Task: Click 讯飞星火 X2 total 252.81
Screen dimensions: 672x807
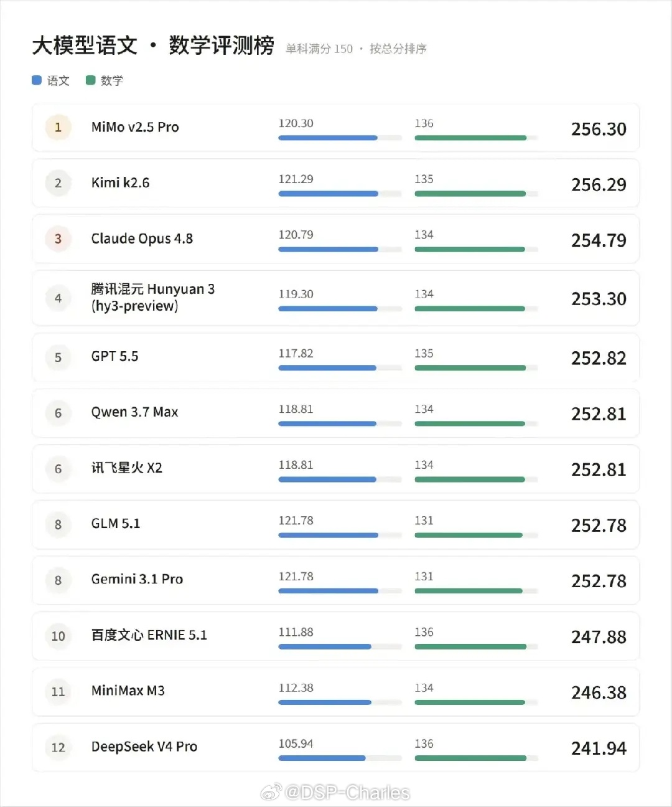Action: pyautogui.click(x=599, y=470)
